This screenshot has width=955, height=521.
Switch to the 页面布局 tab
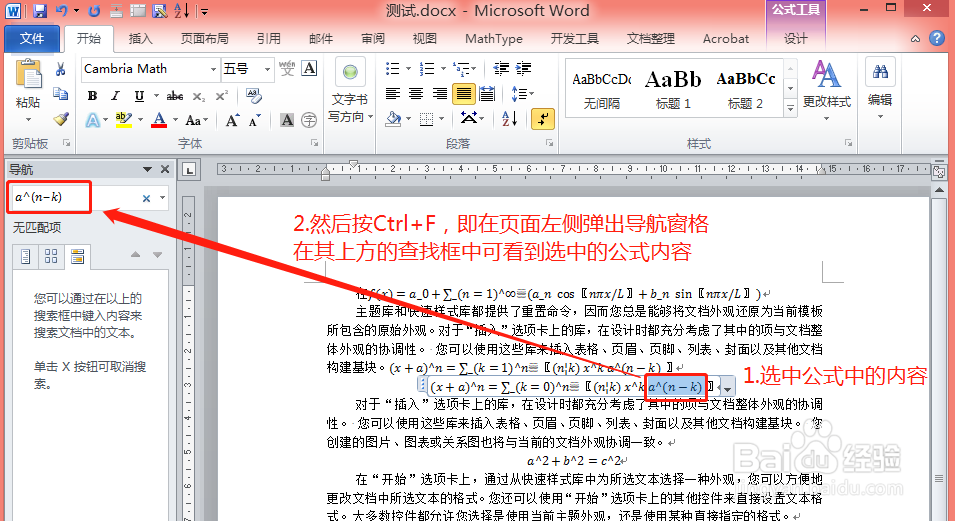[x=205, y=38]
